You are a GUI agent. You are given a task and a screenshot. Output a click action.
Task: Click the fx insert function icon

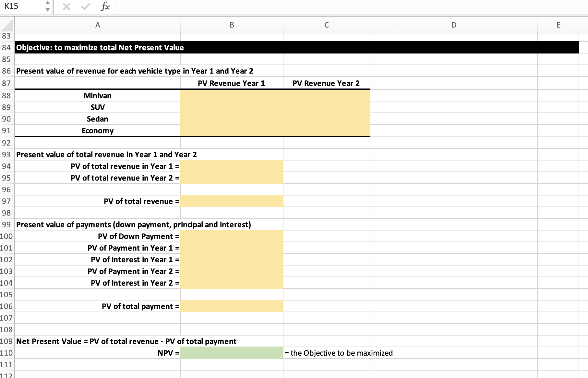pyautogui.click(x=105, y=6)
